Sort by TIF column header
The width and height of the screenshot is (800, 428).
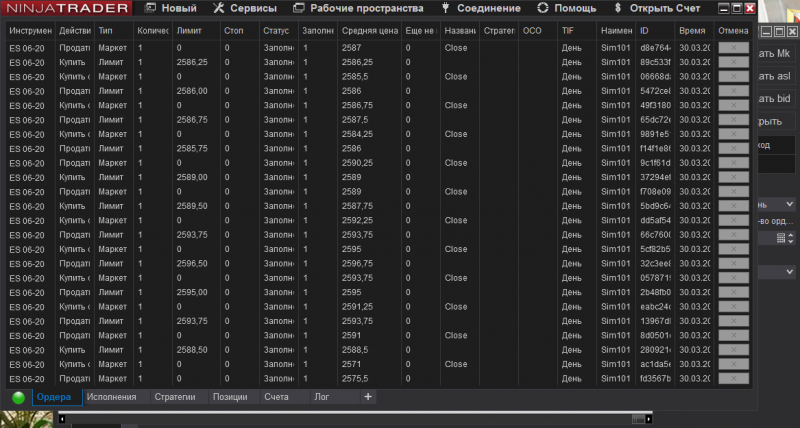coord(577,31)
